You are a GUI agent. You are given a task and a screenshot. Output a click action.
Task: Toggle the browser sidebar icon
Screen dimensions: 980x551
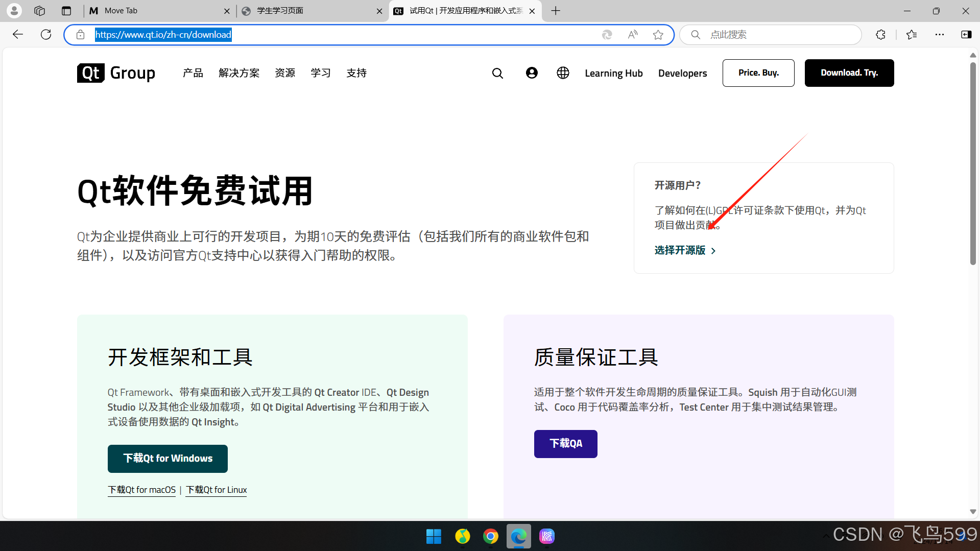click(966, 34)
